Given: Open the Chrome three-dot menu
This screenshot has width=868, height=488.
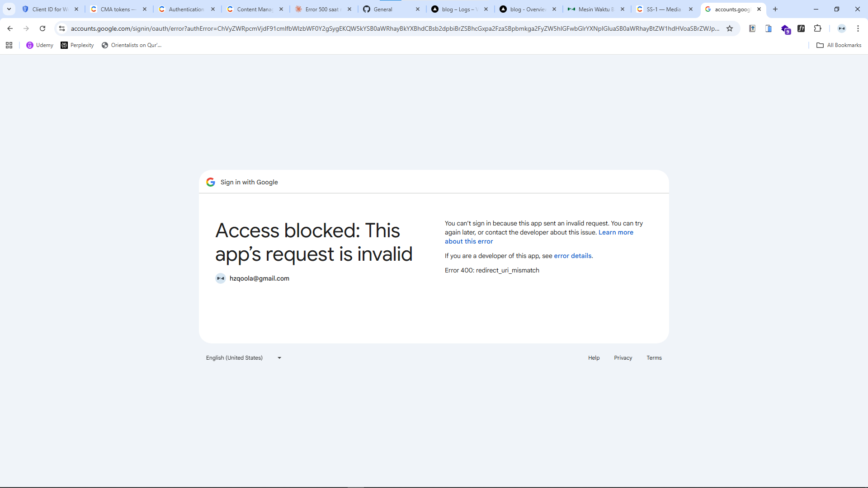Looking at the screenshot, I should click(858, 28).
